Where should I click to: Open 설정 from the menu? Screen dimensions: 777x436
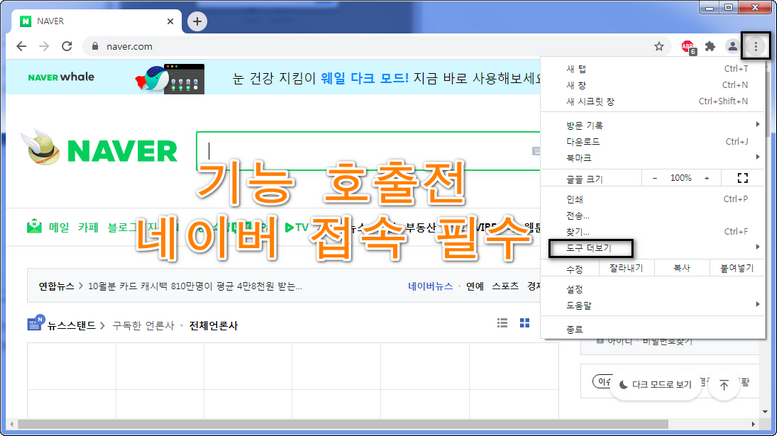653,289
